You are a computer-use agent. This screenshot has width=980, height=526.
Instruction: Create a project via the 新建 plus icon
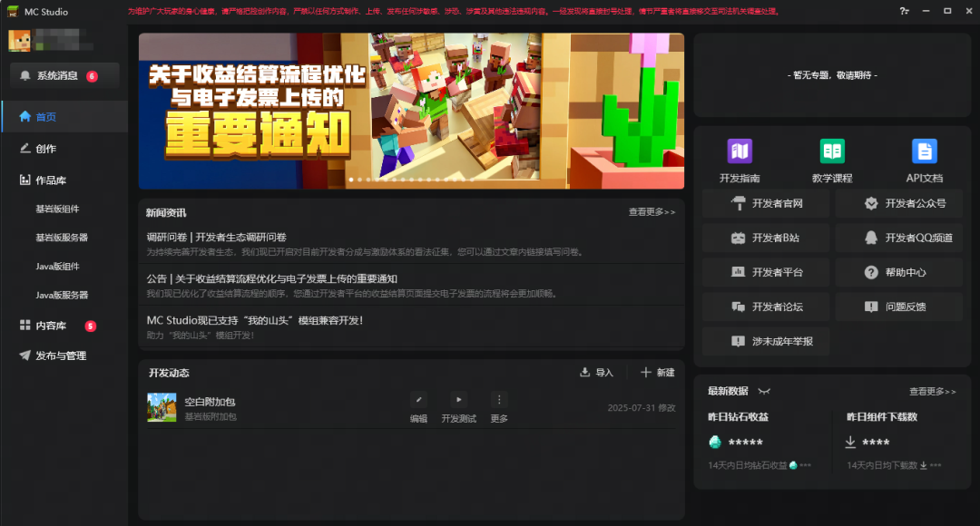point(646,372)
